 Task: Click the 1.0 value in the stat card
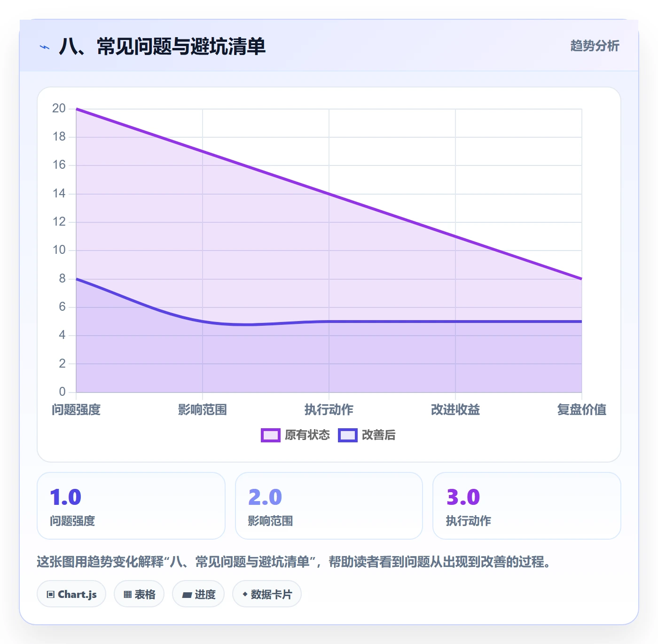pyautogui.click(x=66, y=497)
